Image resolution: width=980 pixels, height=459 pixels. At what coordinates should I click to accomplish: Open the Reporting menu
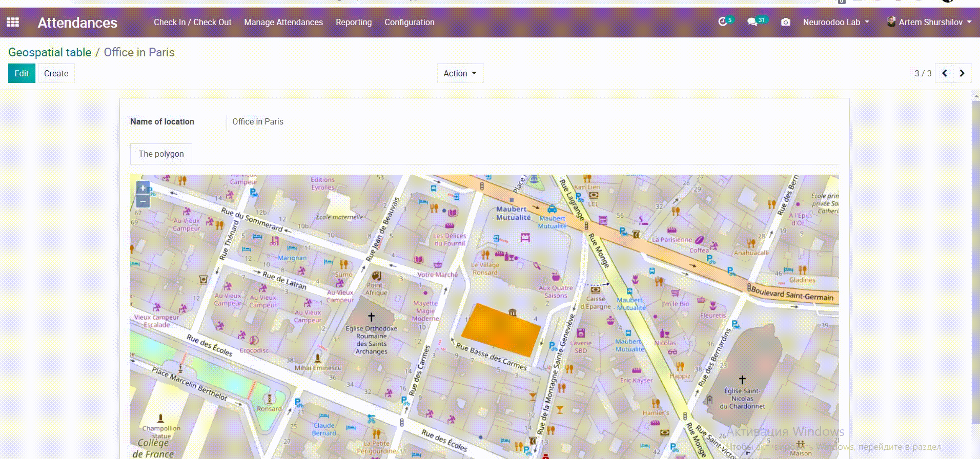point(354,22)
